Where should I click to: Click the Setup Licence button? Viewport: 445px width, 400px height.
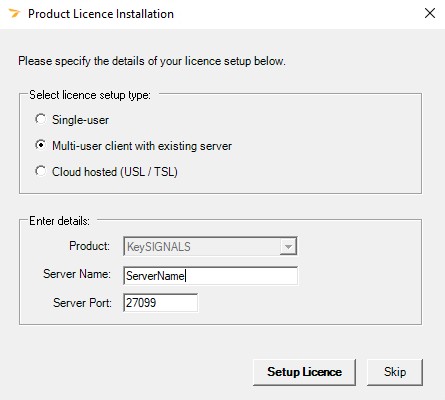tap(304, 372)
